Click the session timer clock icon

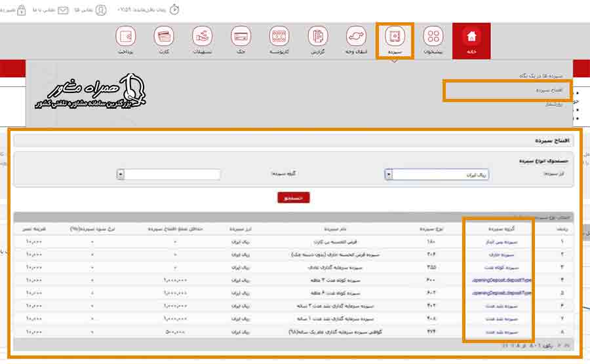(174, 10)
